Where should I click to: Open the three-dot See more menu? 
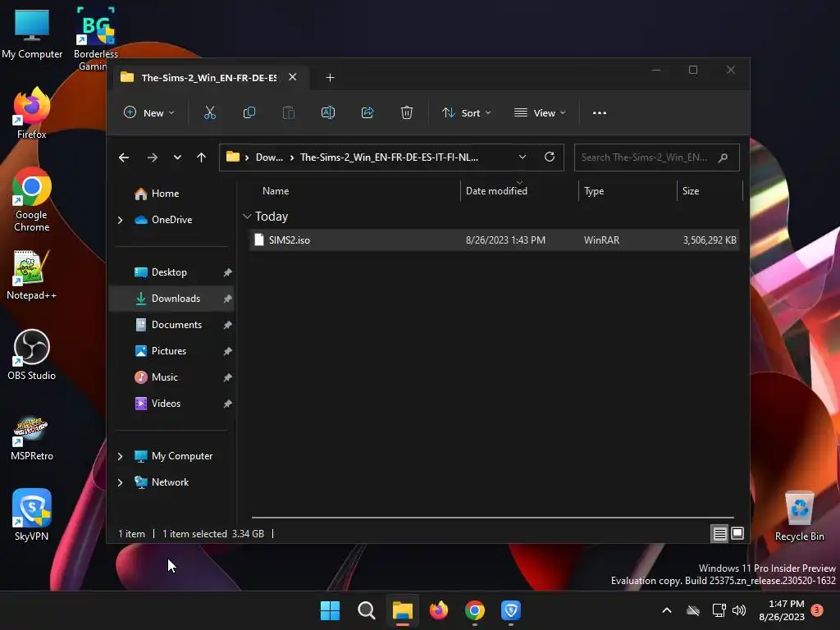pos(600,113)
